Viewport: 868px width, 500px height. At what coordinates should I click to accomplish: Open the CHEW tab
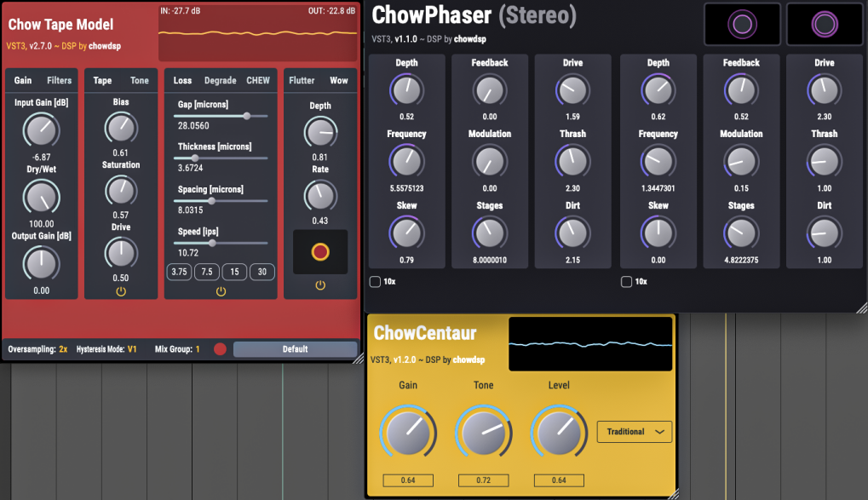pos(258,80)
